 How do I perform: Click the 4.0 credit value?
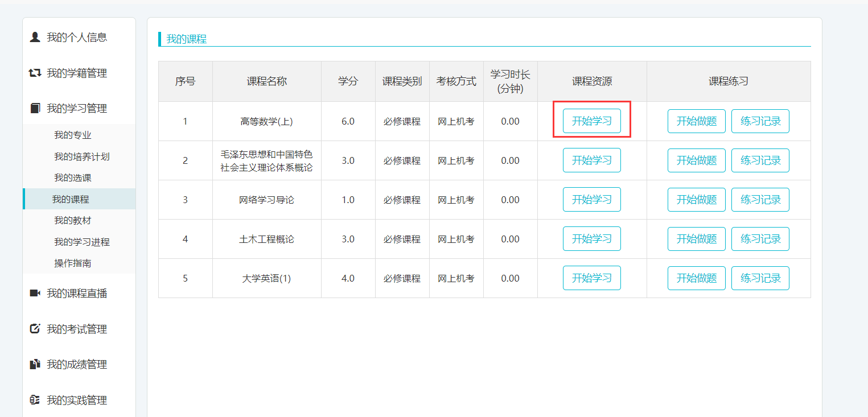point(348,278)
